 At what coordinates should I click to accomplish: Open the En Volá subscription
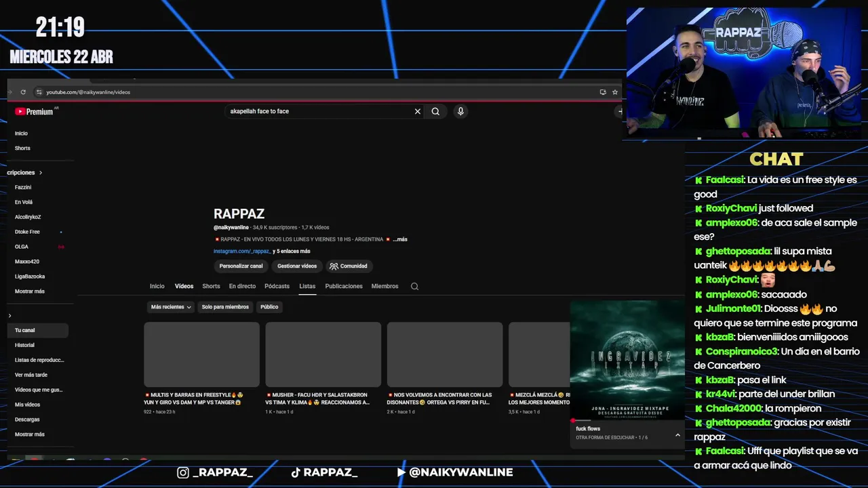coord(24,203)
